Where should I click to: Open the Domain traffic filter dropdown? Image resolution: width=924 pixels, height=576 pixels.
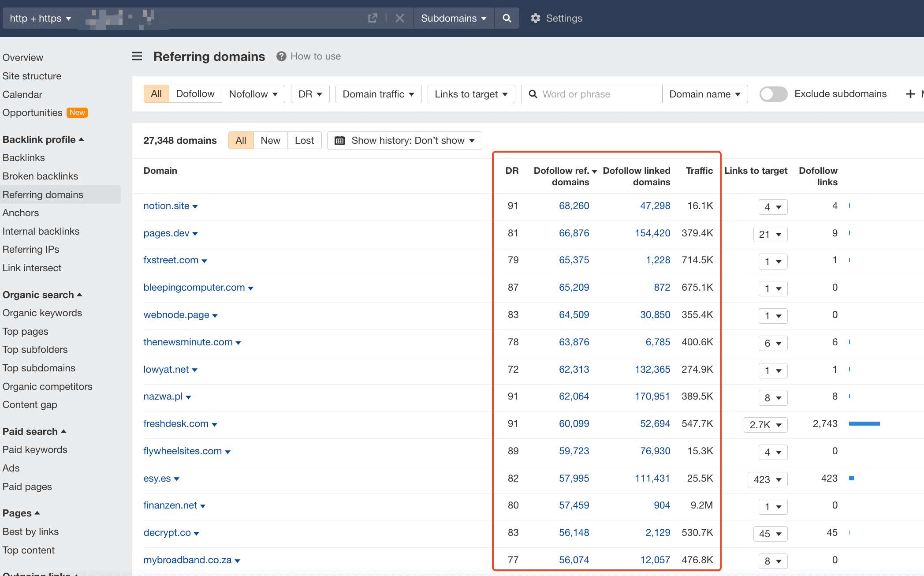[x=378, y=94]
